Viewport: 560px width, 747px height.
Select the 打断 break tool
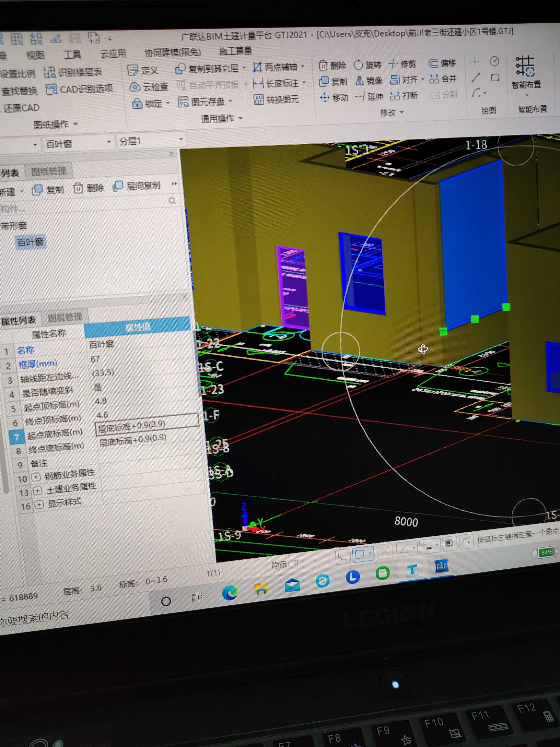[404, 96]
